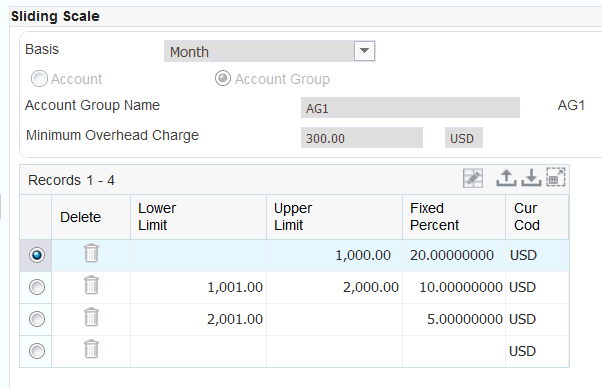Select the row with 20.00000000 fixed percent

pos(37,255)
